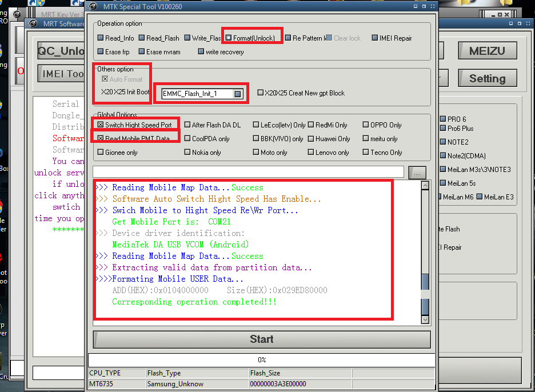Click MTK Special Tool title bar icon
Screen dimensions: 535x392
tap(93, 6)
